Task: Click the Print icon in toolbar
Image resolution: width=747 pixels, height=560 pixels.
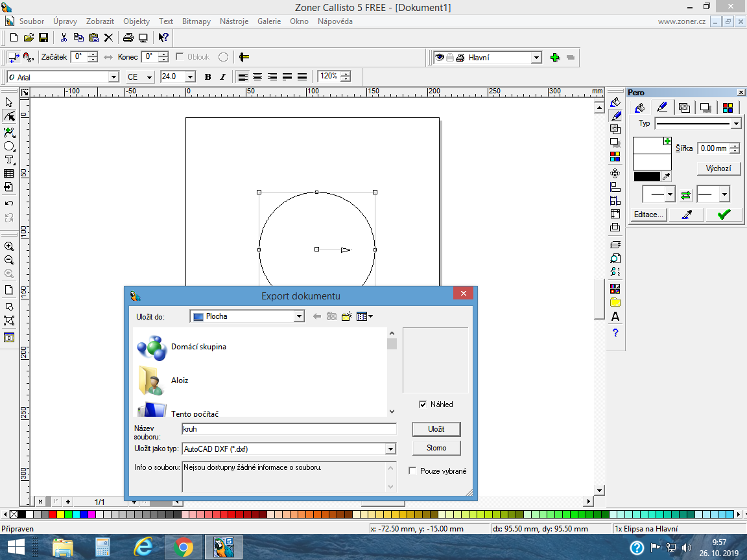Action: tap(128, 38)
